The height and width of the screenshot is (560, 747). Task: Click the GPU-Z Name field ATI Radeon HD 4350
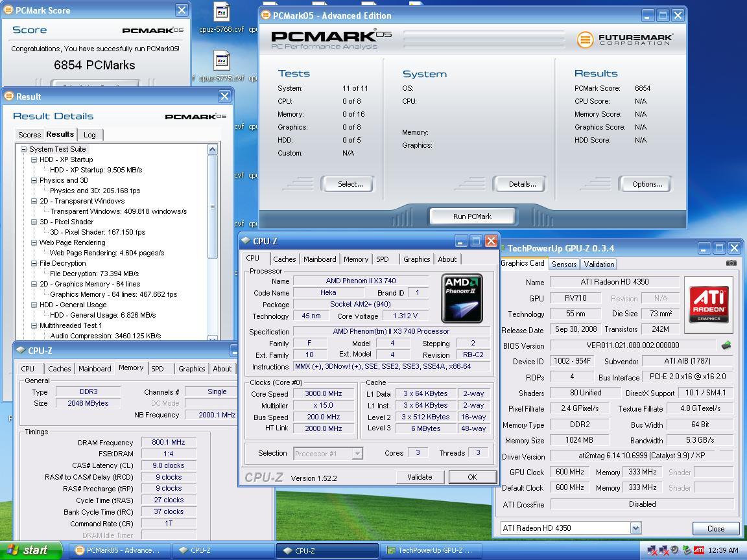point(615,282)
